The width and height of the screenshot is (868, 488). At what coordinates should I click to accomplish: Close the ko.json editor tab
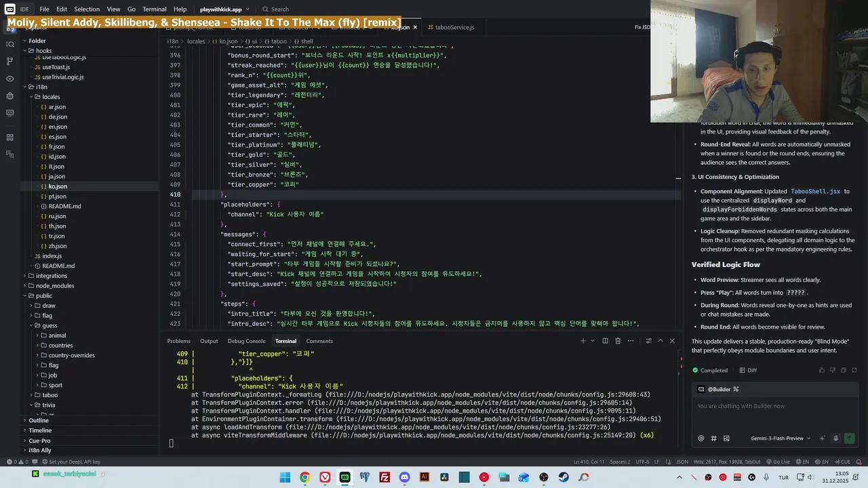pyautogui.click(x=415, y=27)
